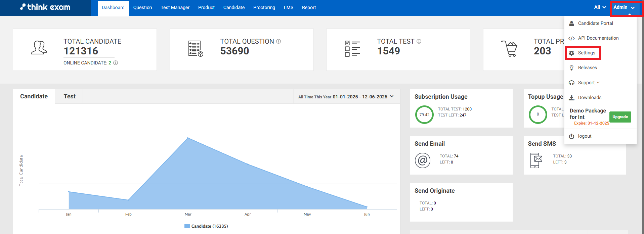Screen dimensions: 644x234
Task: Click info icon beside Total Test
Action: pos(419,41)
